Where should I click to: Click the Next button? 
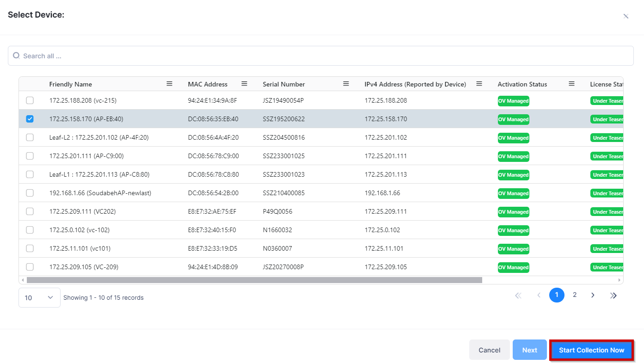point(529,350)
